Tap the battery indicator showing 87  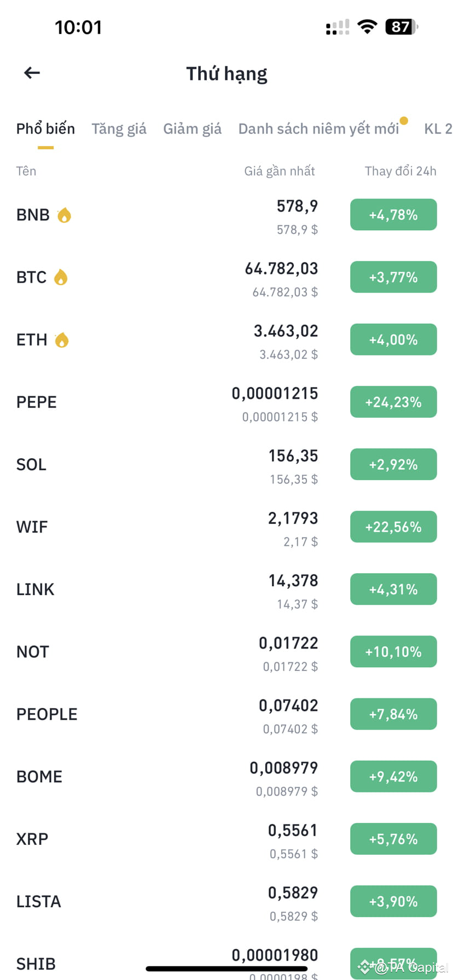tap(402, 27)
